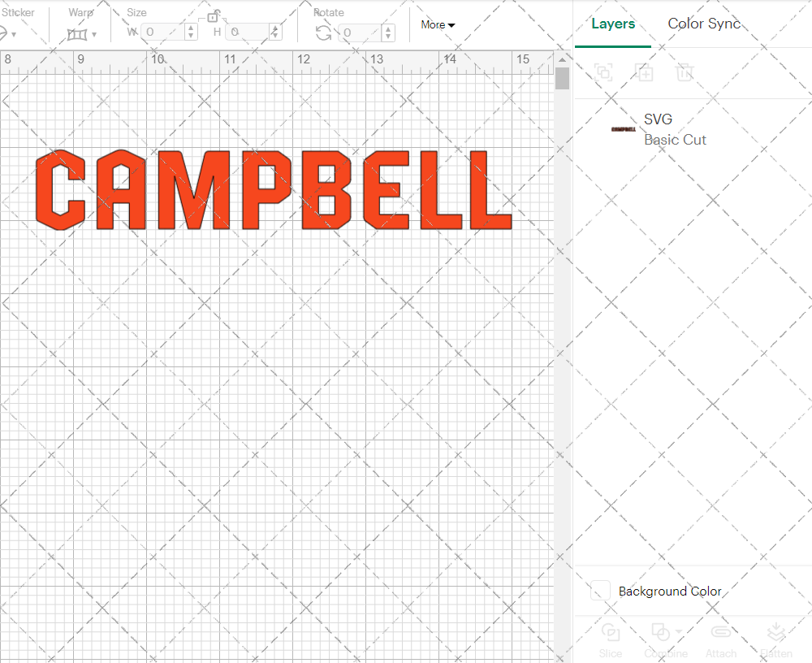812x663 pixels.
Task: Open the Layers tab
Action: [613, 24]
